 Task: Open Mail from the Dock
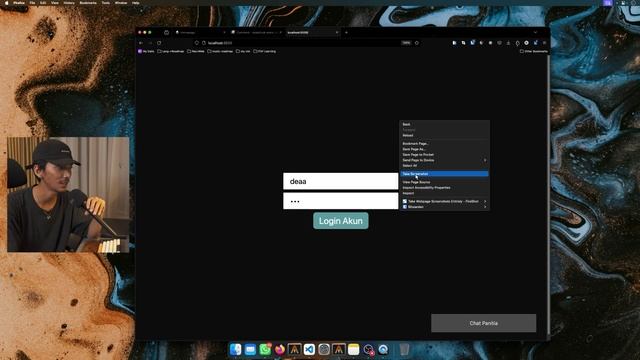tap(250, 349)
